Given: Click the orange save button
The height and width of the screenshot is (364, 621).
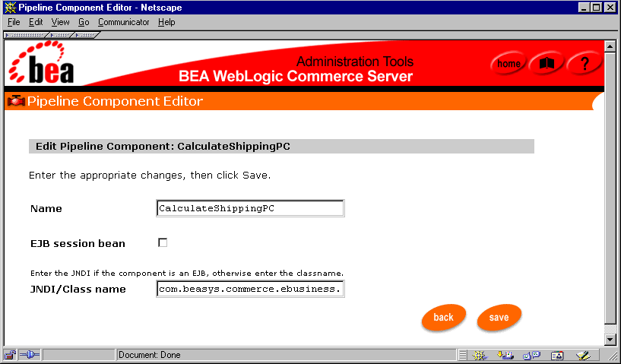Looking at the screenshot, I should [499, 317].
